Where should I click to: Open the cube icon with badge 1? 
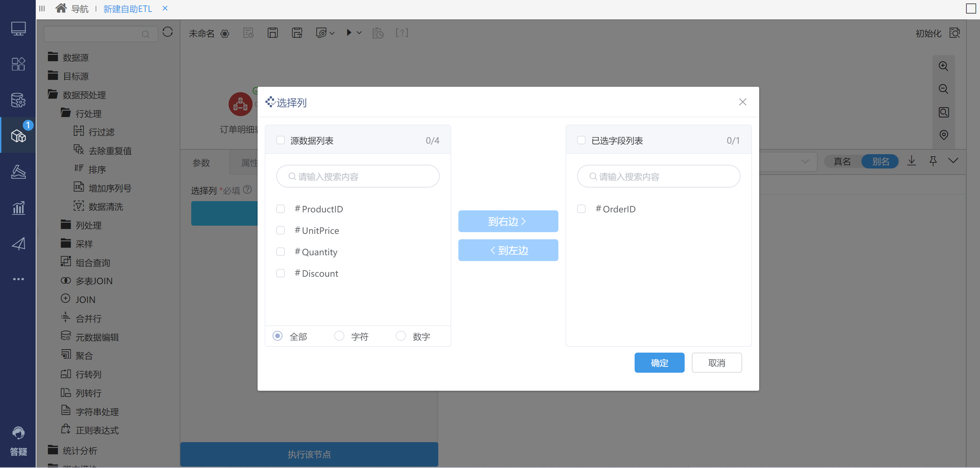(18, 135)
